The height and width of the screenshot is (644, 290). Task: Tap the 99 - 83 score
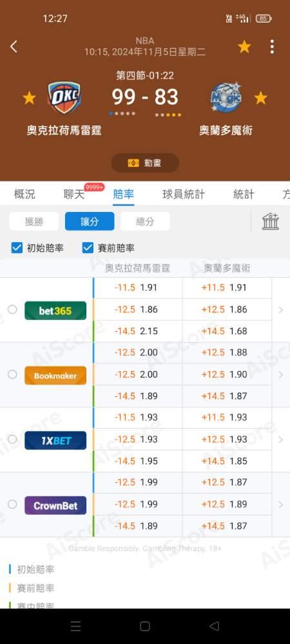[x=145, y=97]
